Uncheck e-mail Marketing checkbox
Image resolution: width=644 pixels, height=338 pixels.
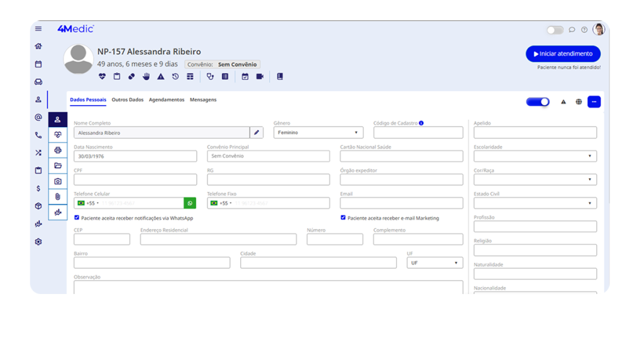(x=343, y=218)
